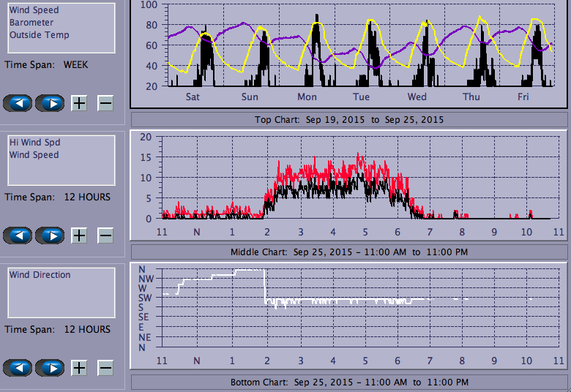The width and height of the screenshot is (571, 392).
Task: Click the Bottom Chart time range caption
Action: point(348,382)
